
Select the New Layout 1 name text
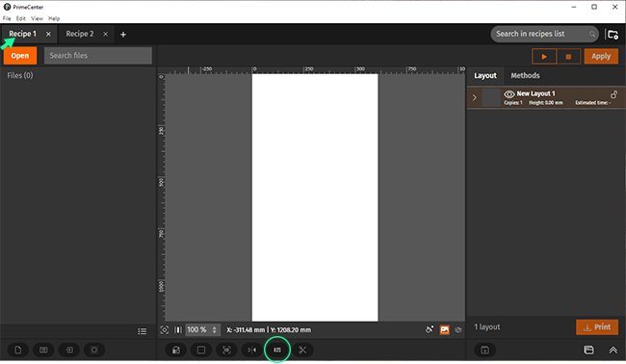[x=535, y=93]
